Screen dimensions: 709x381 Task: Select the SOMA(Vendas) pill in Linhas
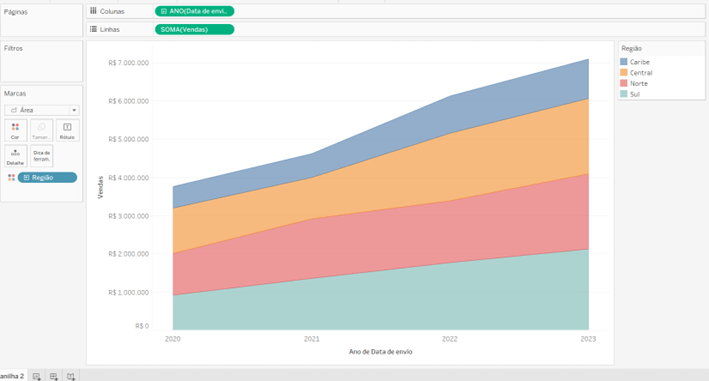tap(194, 29)
